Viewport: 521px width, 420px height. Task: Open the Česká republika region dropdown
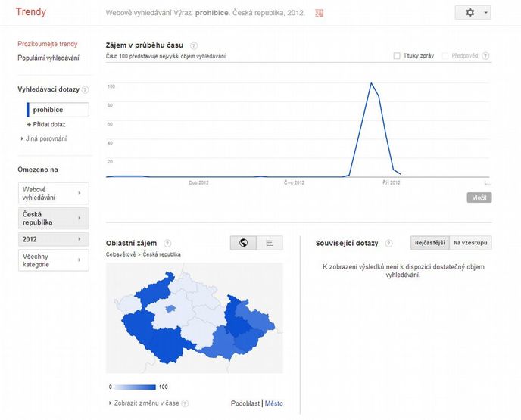click(x=54, y=218)
